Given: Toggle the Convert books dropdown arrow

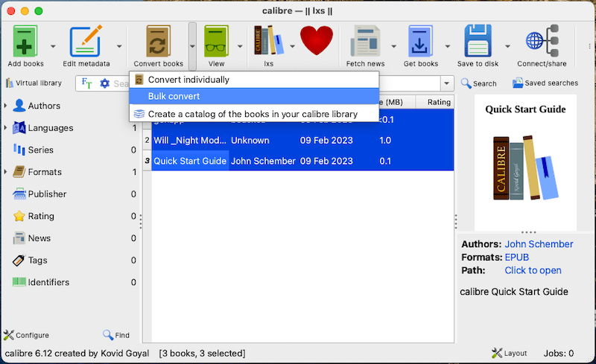Looking at the screenshot, I should point(192,46).
